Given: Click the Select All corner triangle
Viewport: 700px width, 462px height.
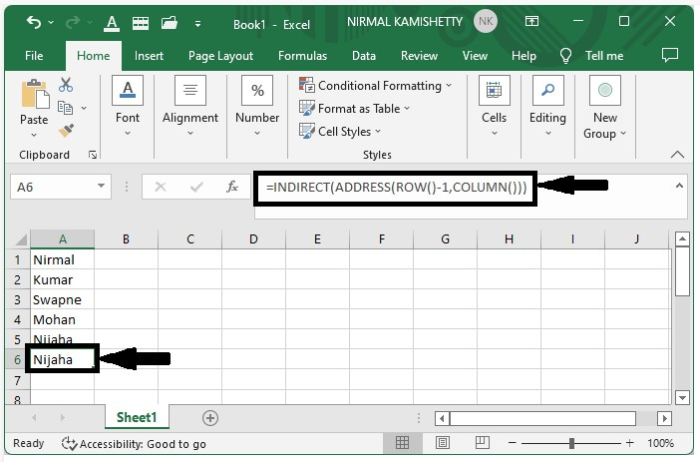Looking at the screenshot, I should [21, 240].
